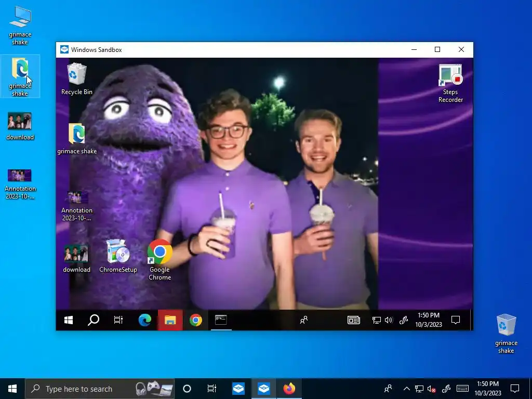Open touch keyboard on host taskbar
The height and width of the screenshot is (399, 532).
(462, 389)
